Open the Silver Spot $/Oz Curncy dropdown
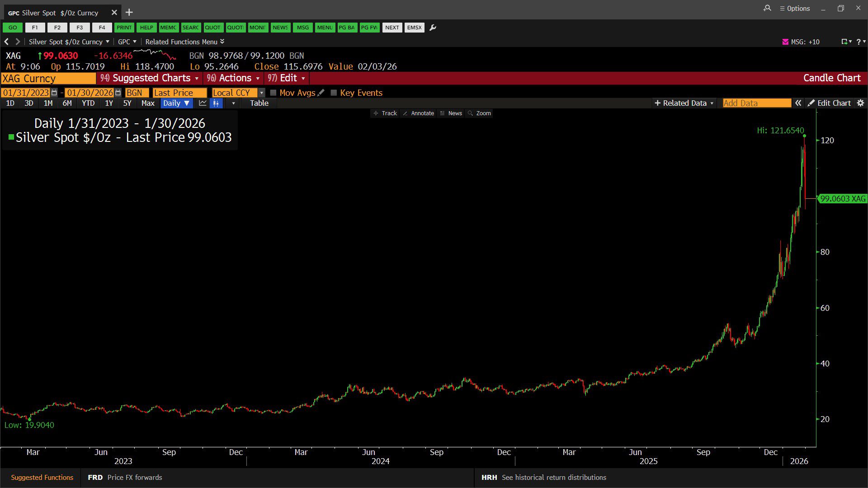This screenshot has height=488, width=868. (x=69, y=42)
